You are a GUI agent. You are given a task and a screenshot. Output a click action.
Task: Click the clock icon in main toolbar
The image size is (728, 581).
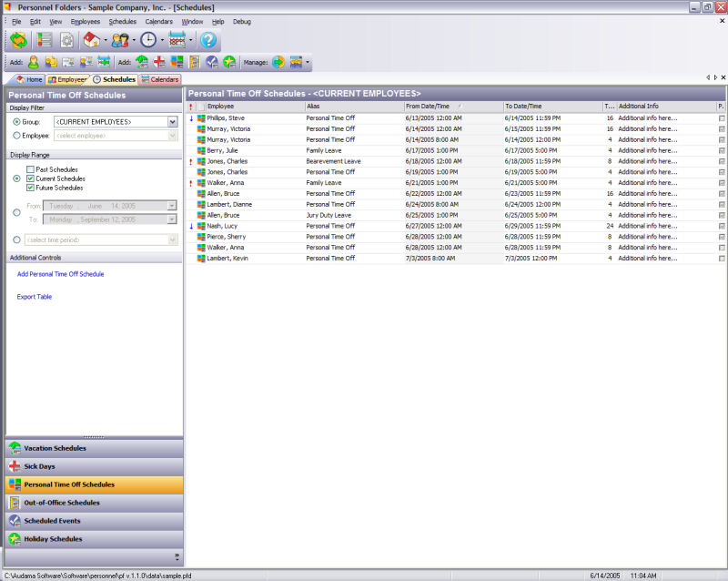(x=147, y=40)
